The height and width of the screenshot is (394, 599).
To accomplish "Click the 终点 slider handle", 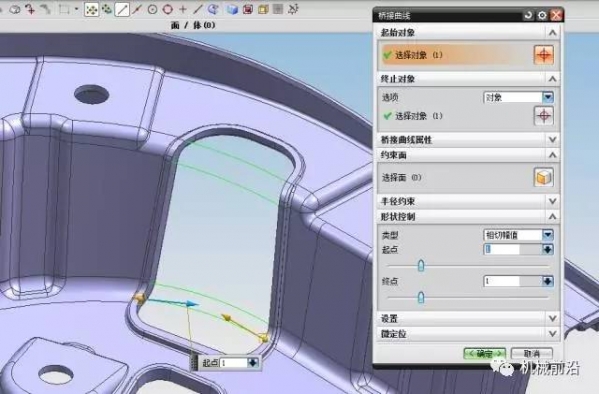I will 421,297.
